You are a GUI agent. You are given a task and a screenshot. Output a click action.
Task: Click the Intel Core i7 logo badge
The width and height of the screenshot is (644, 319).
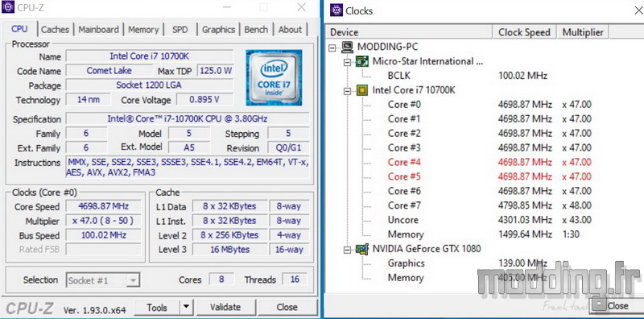(x=274, y=77)
